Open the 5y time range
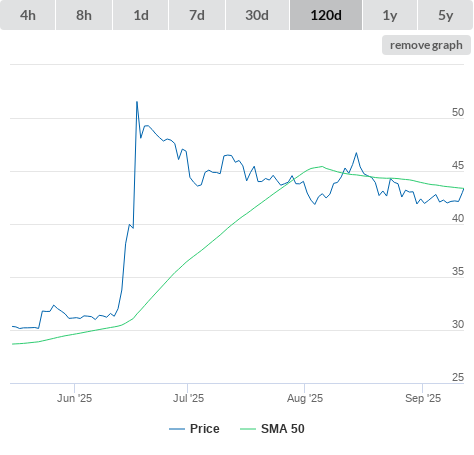474x455 pixels. [x=445, y=15]
